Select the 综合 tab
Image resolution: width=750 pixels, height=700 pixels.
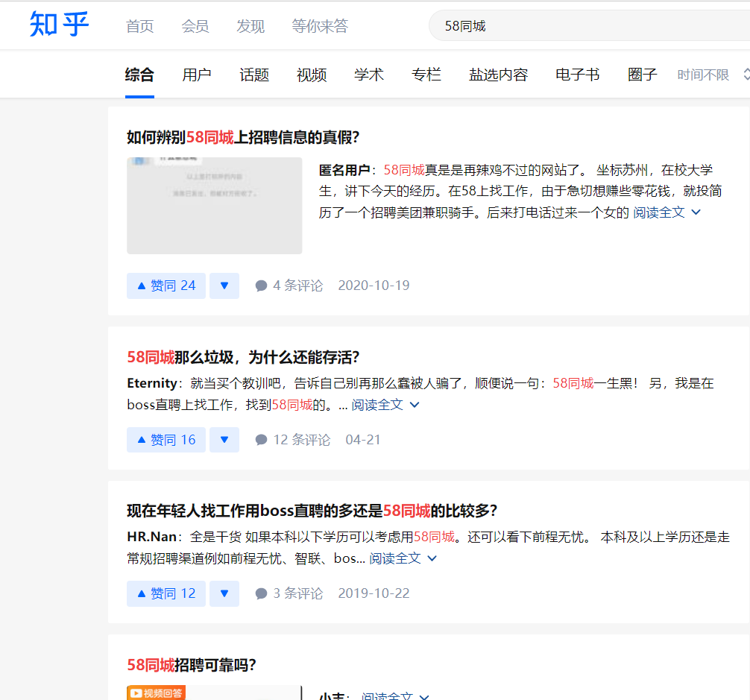(139, 75)
